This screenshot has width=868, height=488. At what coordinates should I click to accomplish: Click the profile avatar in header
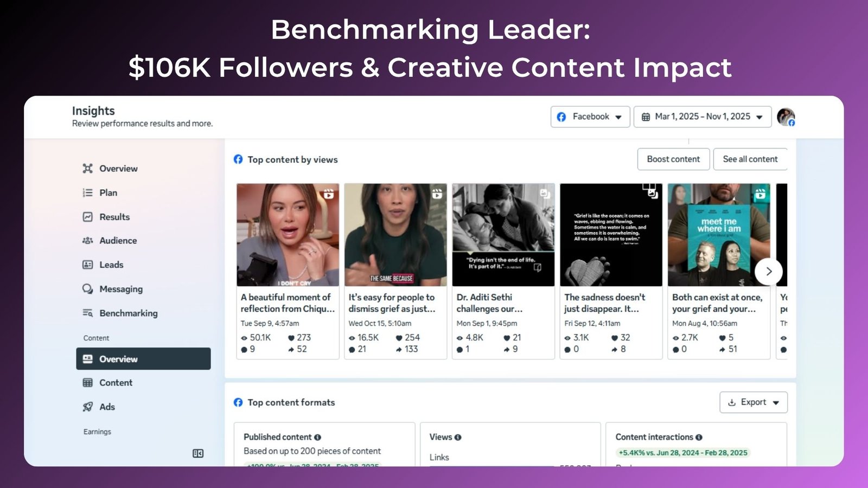point(785,117)
